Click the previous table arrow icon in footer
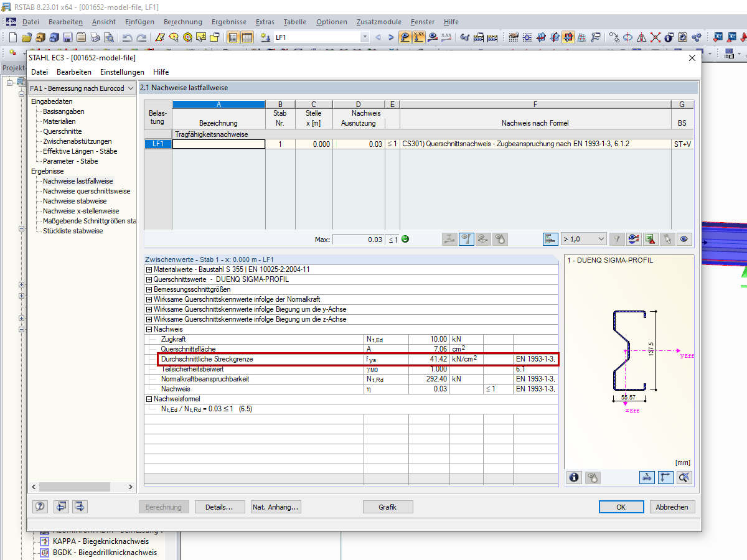The width and height of the screenshot is (747, 560). point(60,506)
